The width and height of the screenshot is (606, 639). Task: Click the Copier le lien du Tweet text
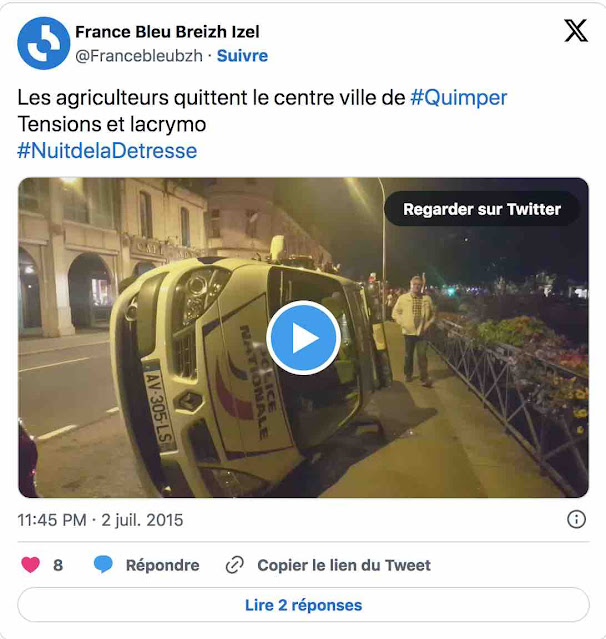point(344,565)
